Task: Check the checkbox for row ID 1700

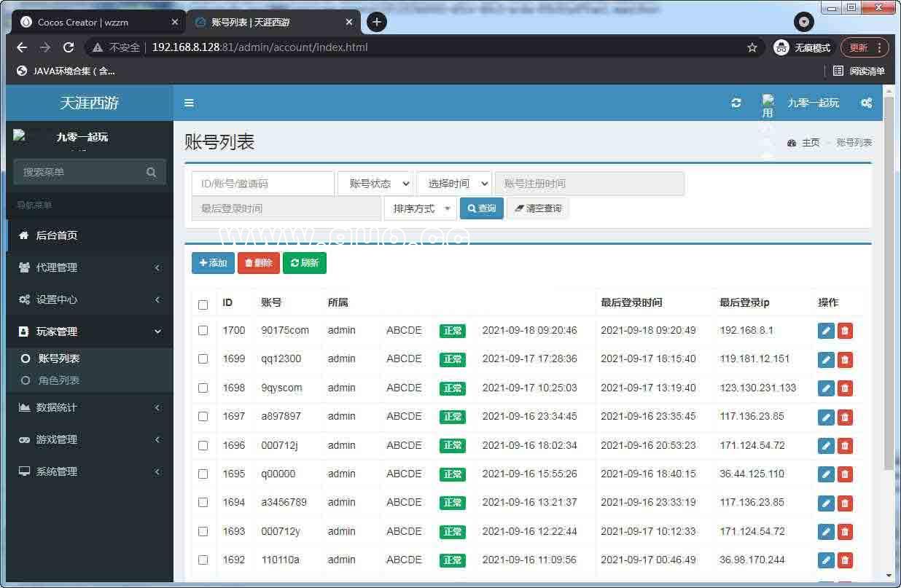Action: [x=203, y=330]
